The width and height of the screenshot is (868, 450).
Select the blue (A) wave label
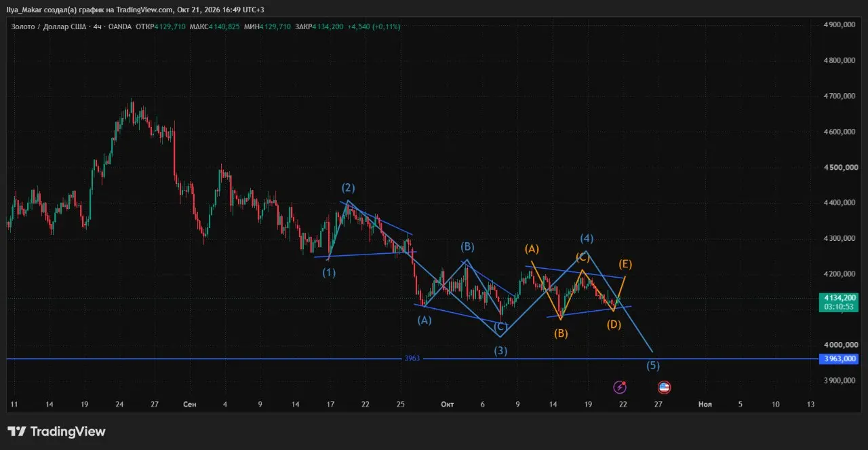tap(425, 320)
